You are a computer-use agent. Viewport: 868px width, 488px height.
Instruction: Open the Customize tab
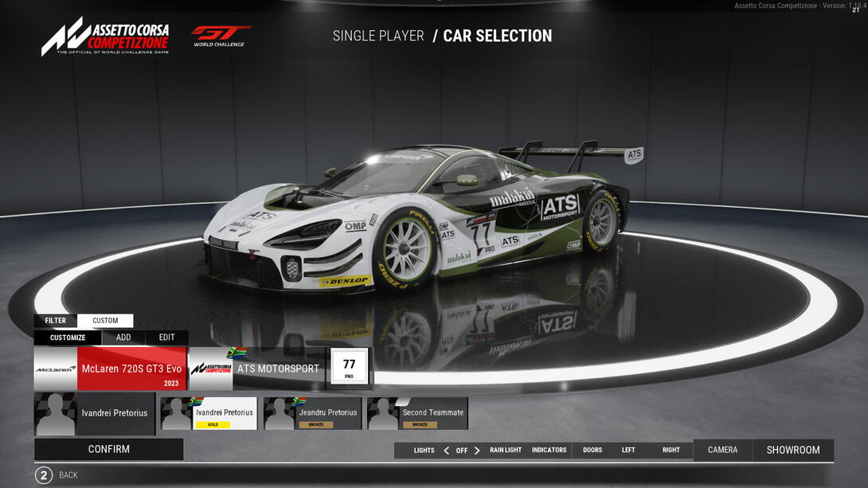click(68, 338)
